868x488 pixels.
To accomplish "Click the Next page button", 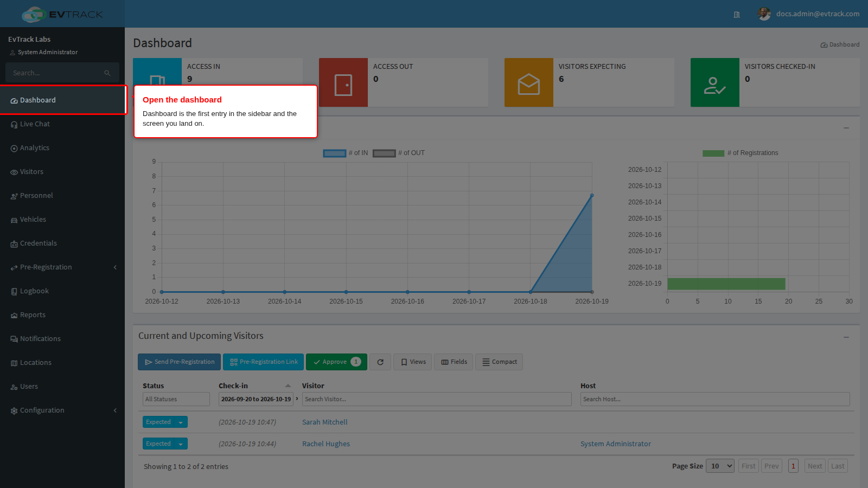I will point(815,466).
